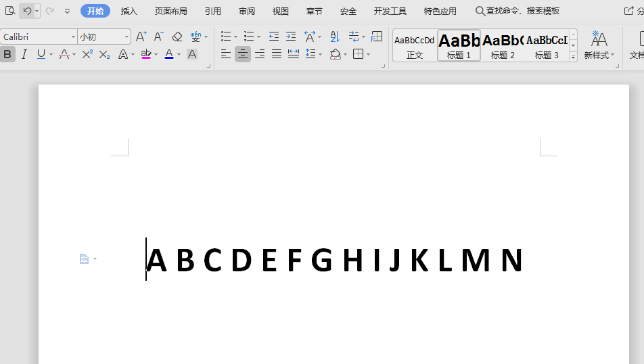Open the Calibri font name dropdown
This screenshot has width=644, height=364.
click(73, 37)
